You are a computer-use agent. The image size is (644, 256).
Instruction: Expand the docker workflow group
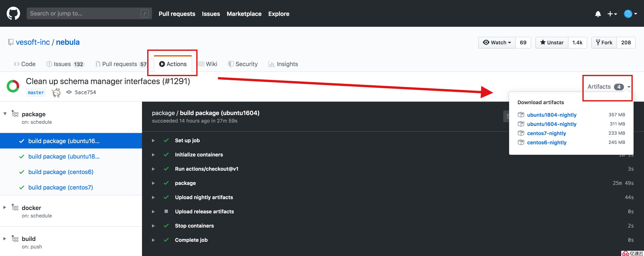(5, 207)
